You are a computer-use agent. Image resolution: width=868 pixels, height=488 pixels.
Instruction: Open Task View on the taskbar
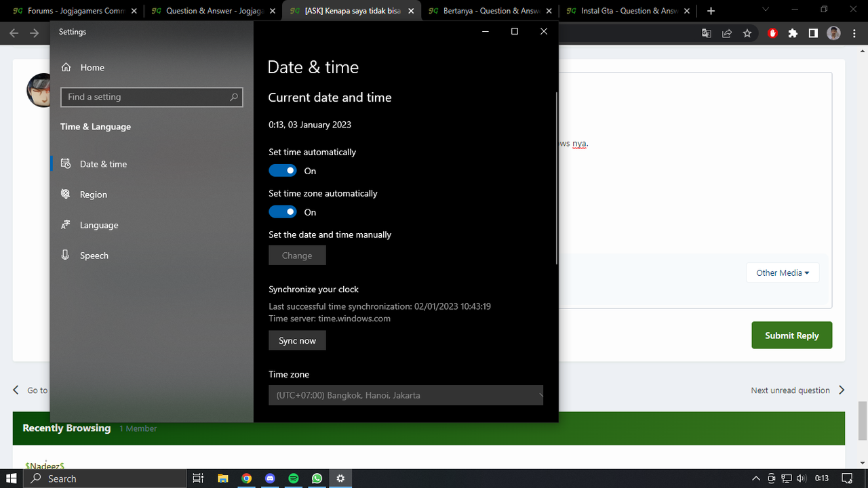(199, 479)
